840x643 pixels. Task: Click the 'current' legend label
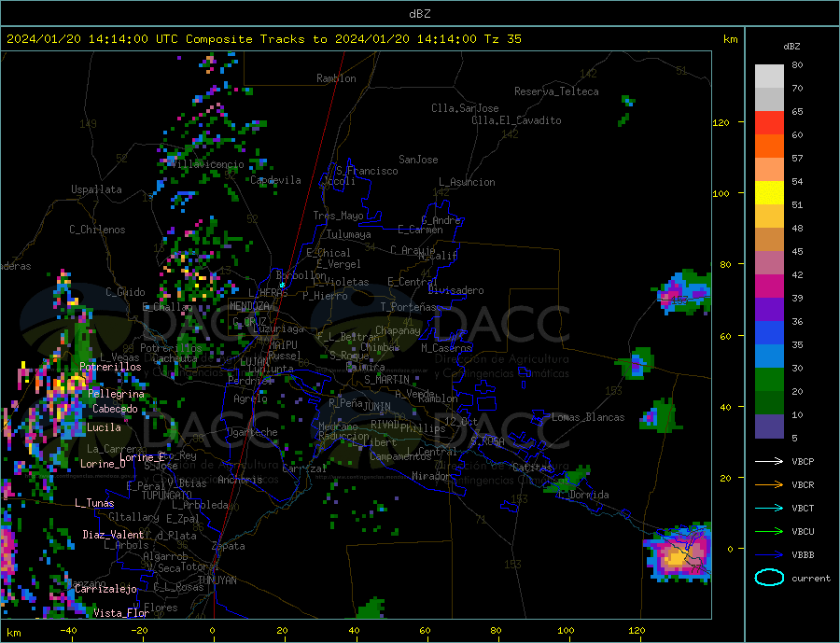point(811,579)
